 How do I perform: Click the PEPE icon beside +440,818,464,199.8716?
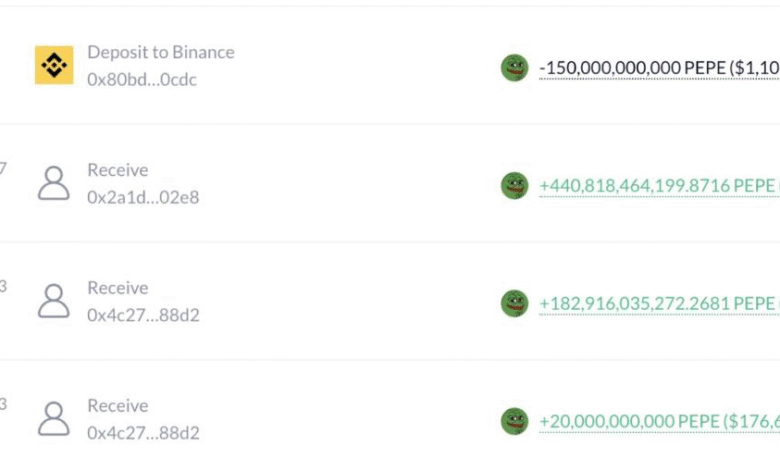point(514,186)
